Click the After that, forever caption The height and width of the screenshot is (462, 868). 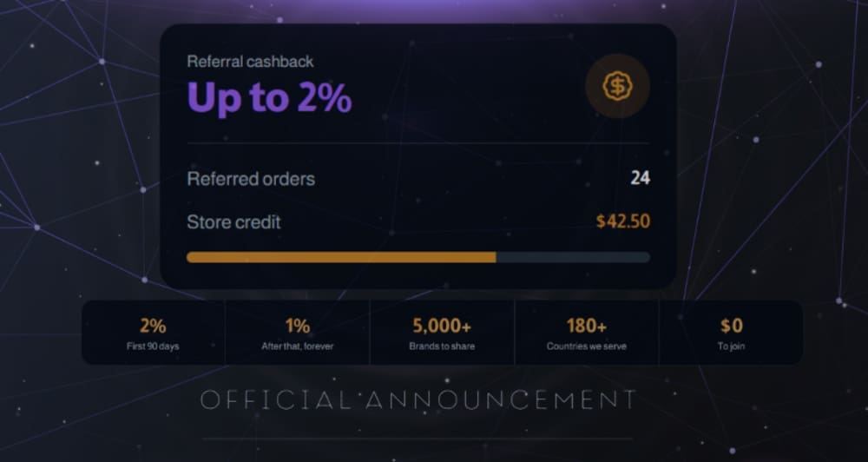click(x=297, y=346)
